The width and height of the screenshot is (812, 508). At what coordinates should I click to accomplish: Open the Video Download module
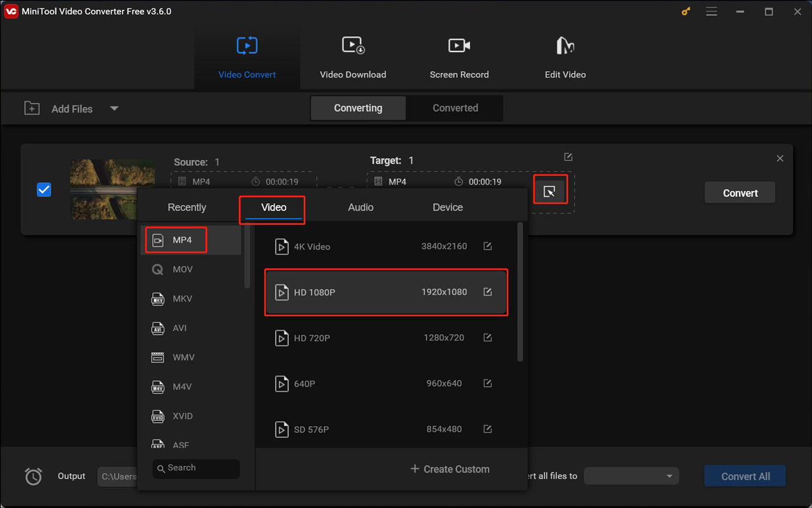point(353,58)
